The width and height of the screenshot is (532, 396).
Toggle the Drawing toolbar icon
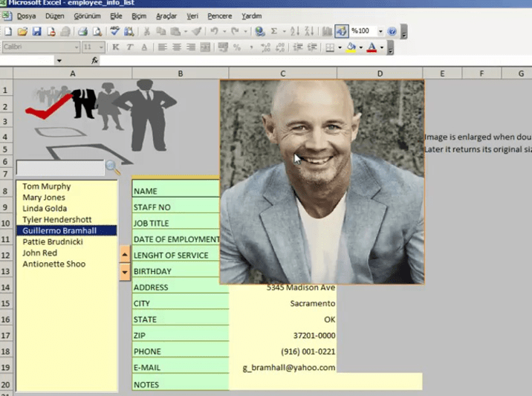pyautogui.click(x=341, y=31)
